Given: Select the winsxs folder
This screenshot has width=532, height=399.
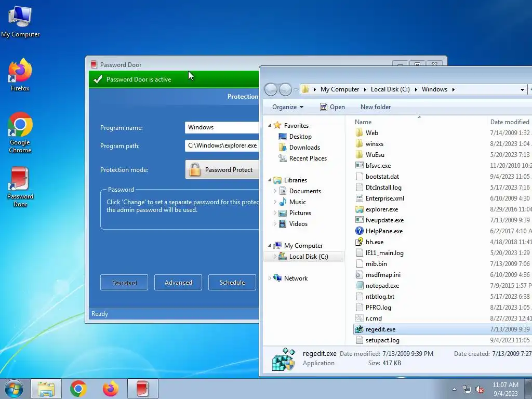Looking at the screenshot, I should tap(375, 143).
